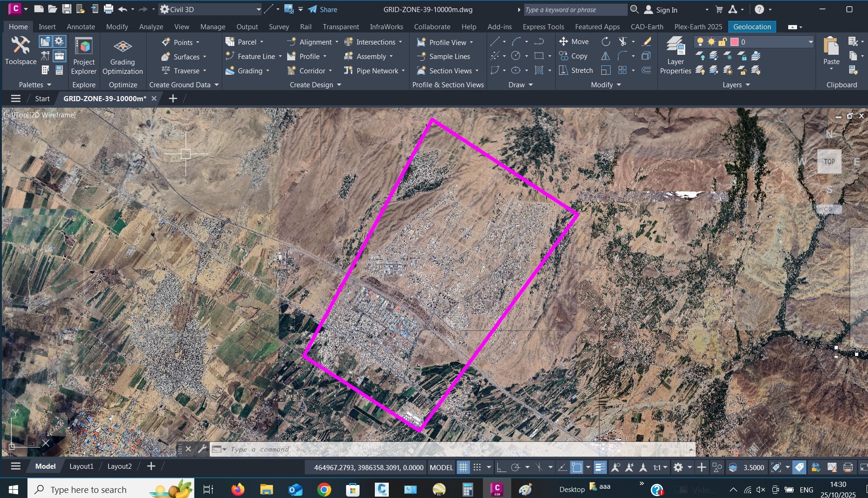
Task: Select the Stretch tool
Action: click(x=576, y=71)
